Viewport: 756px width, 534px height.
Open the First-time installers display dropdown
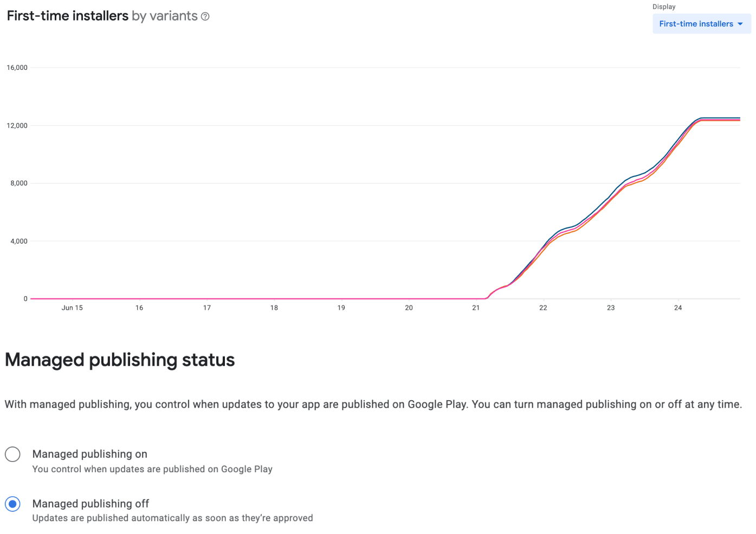701,24
